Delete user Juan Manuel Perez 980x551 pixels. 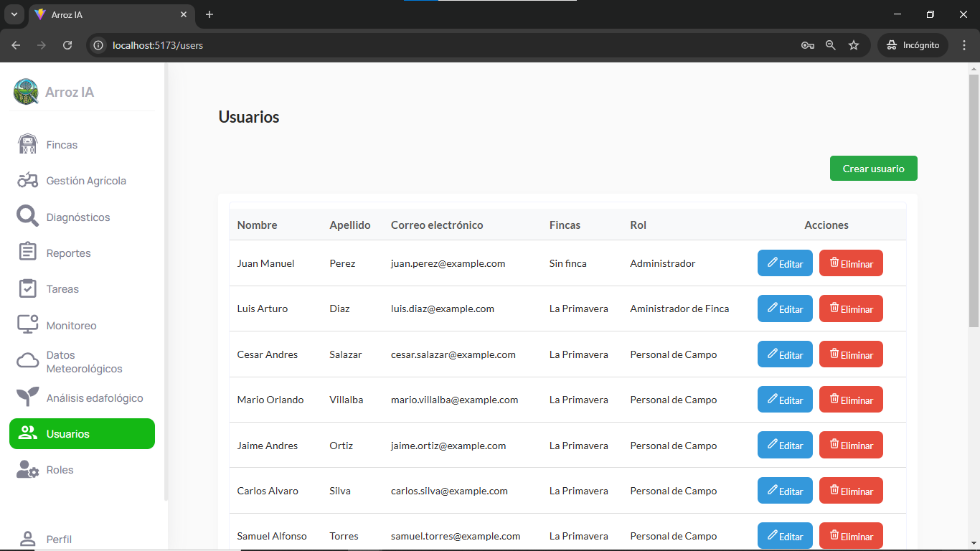(x=851, y=263)
